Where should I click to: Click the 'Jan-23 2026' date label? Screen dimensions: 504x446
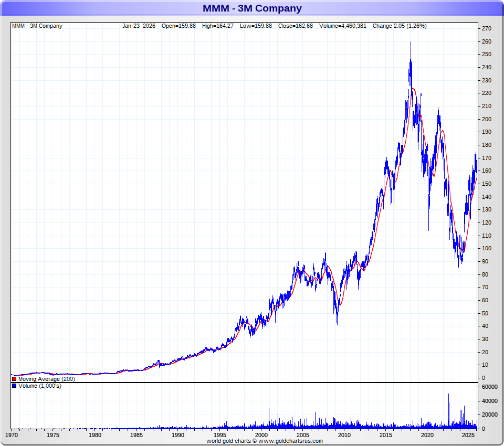click(139, 26)
